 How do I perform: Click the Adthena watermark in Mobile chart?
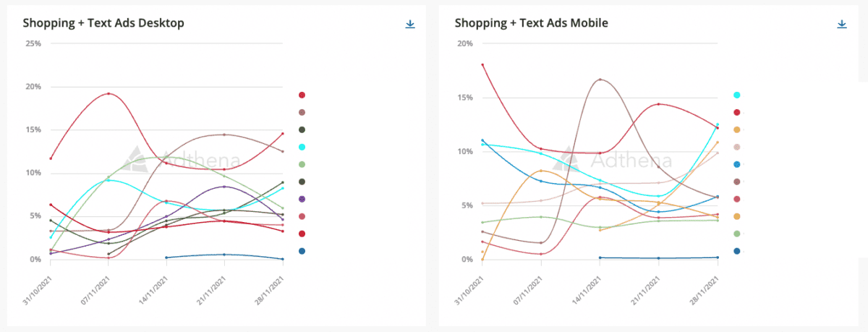pos(616,160)
